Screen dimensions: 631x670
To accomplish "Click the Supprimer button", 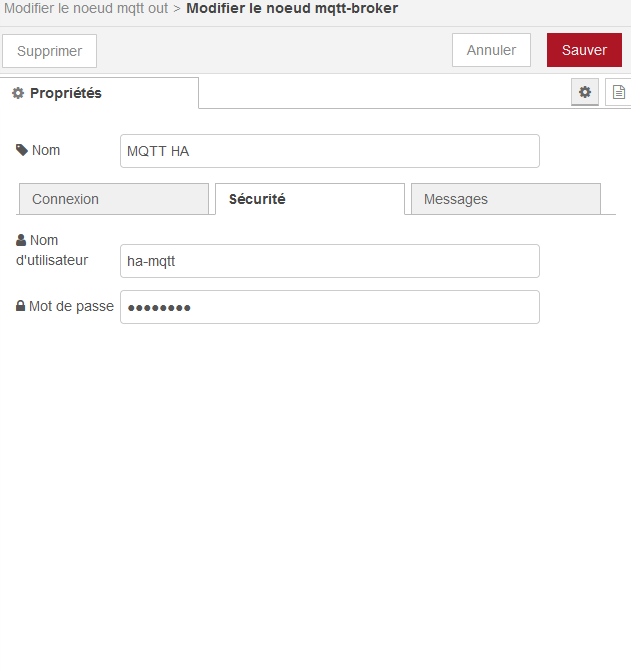I will [50, 51].
